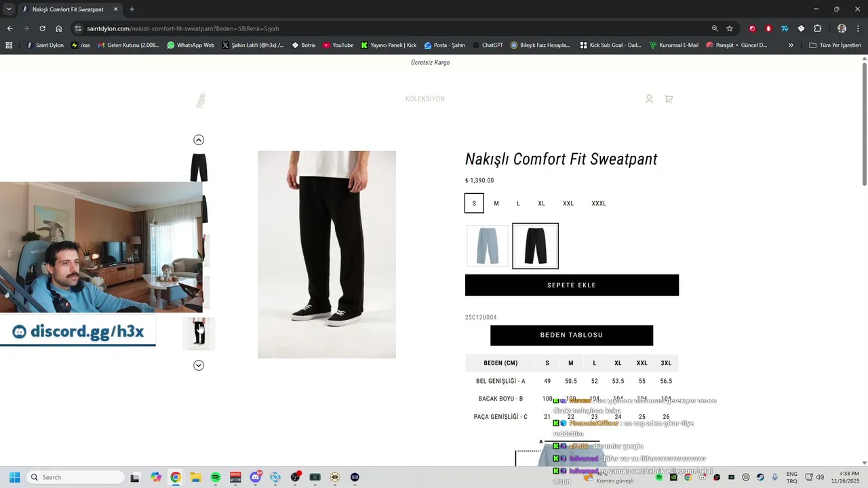
Task: Open File Explorer from the taskbar
Action: [195, 477]
